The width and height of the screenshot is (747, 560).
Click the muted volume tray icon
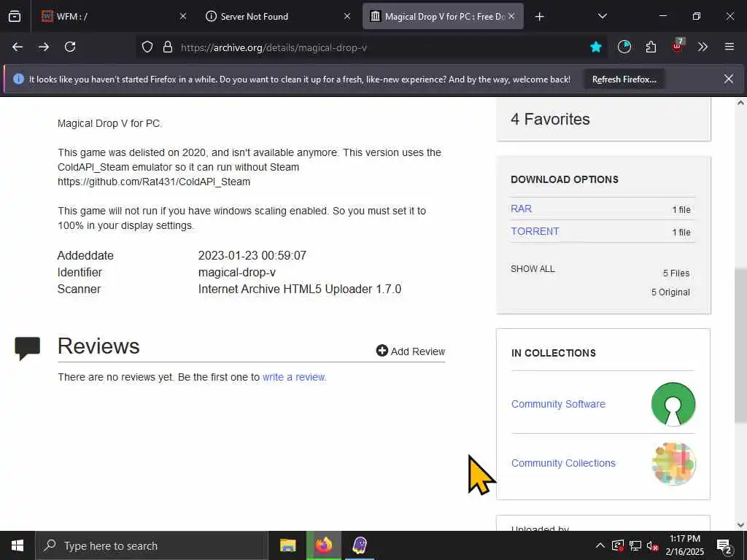tap(652, 545)
